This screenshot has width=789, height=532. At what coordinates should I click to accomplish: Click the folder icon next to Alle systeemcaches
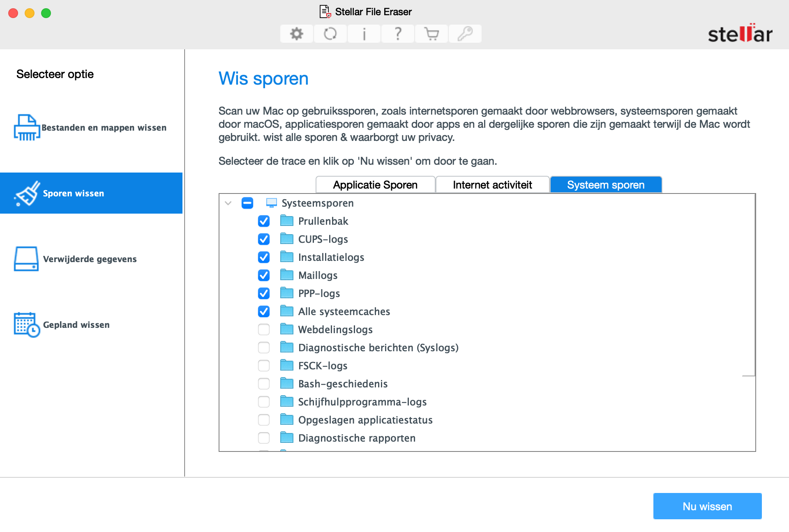(x=287, y=311)
